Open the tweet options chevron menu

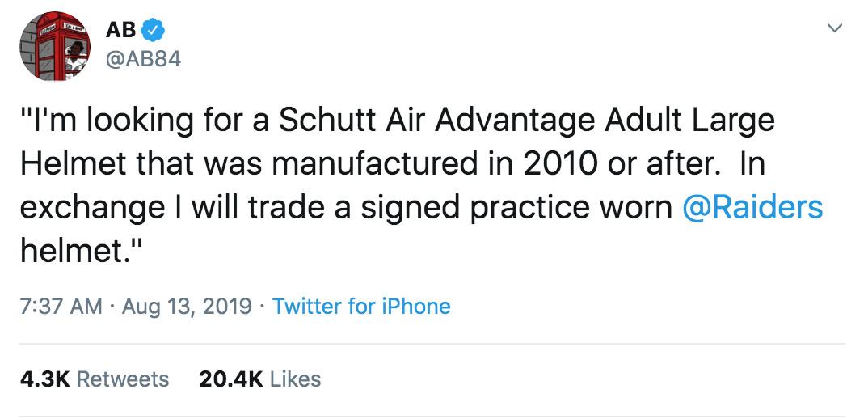click(836, 30)
